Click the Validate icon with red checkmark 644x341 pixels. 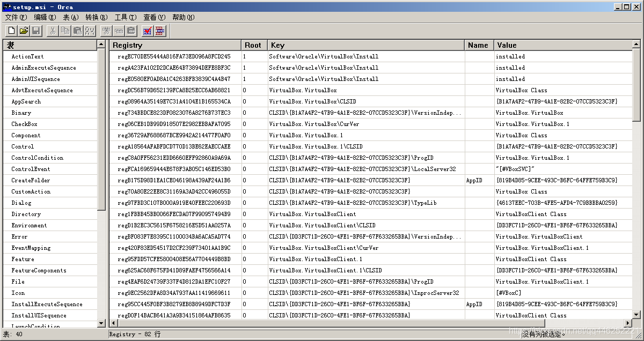coord(148,31)
